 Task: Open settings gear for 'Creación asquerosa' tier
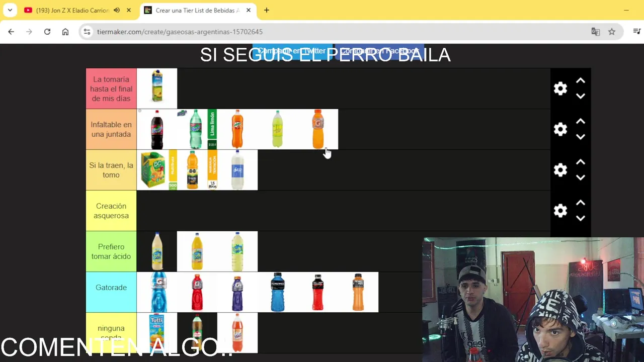[x=560, y=211]
